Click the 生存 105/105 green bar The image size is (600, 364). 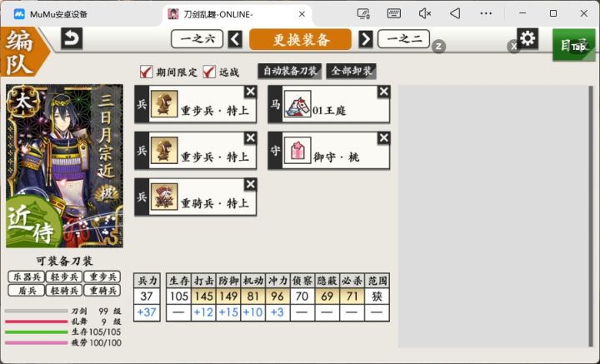coord(37,332)
